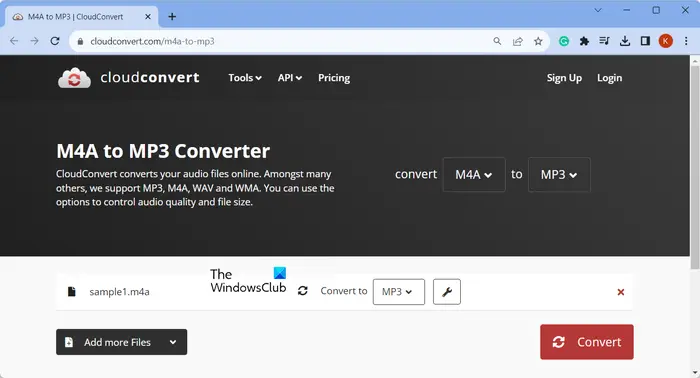Open the Convert to MP3 dropdown for sample1.m4a
This screenshot has height=378, width=700.
[399, 292]
